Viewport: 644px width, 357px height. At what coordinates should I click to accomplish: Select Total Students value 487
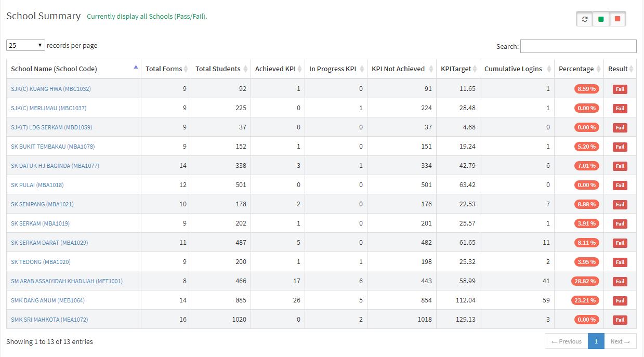pos(241,243)
